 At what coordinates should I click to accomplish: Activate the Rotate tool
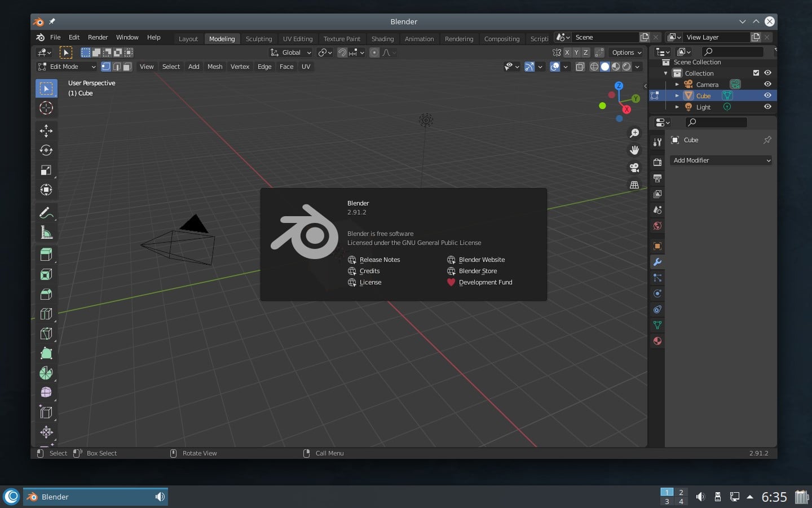click(x=46, y=150)
